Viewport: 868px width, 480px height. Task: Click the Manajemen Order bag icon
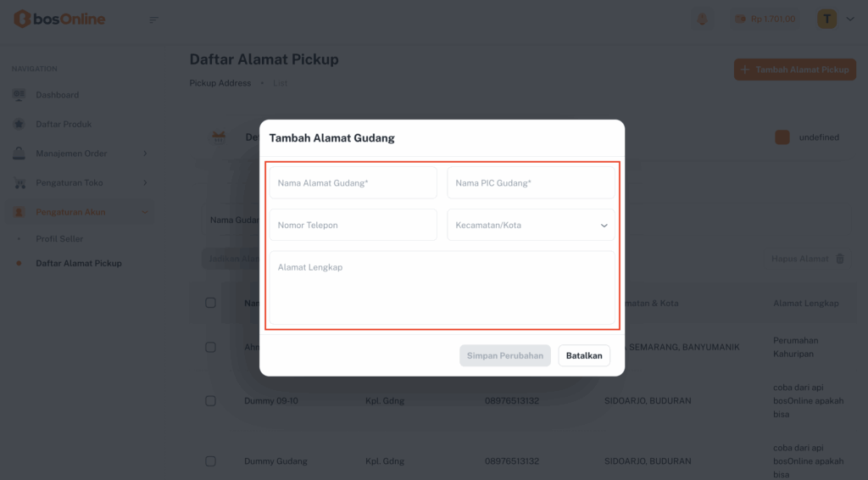(x=19, y=153)
